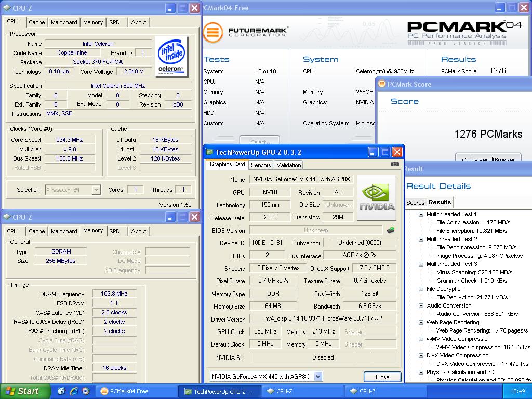The height and width of the screenshot is (399, 532).
Task: Collapse the WMV Video Compression node
Action: 421,339
